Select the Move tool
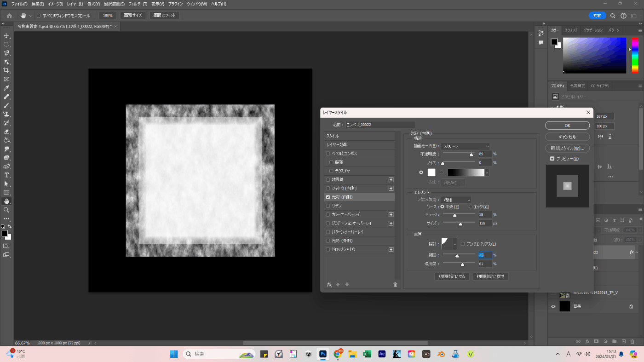This screenshot has width=644, height=362. click(x=6, y=36)
